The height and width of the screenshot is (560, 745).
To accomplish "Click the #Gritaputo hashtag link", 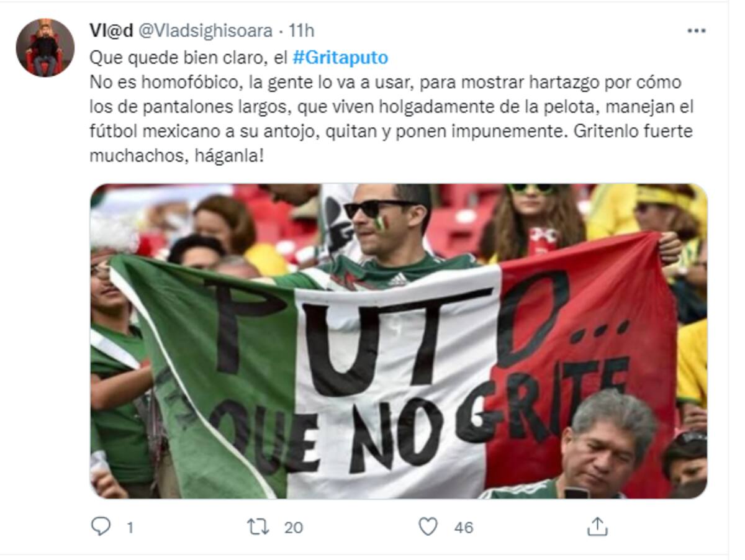I will tap(340, 58).
